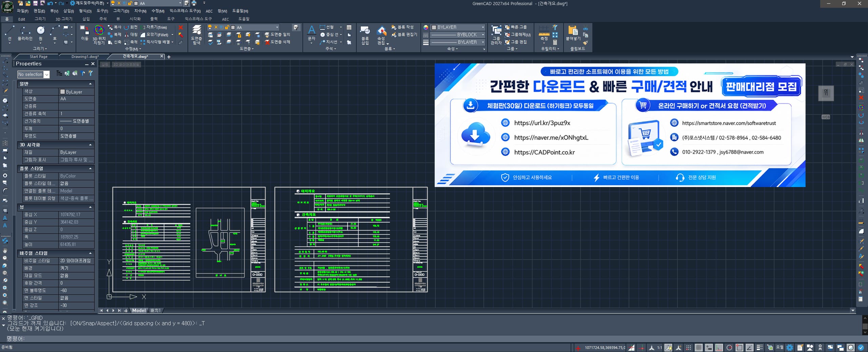This screenshot has height=352, width=868.
Task: Open the calculator in the Utilities panel
Action: point(555,42)
